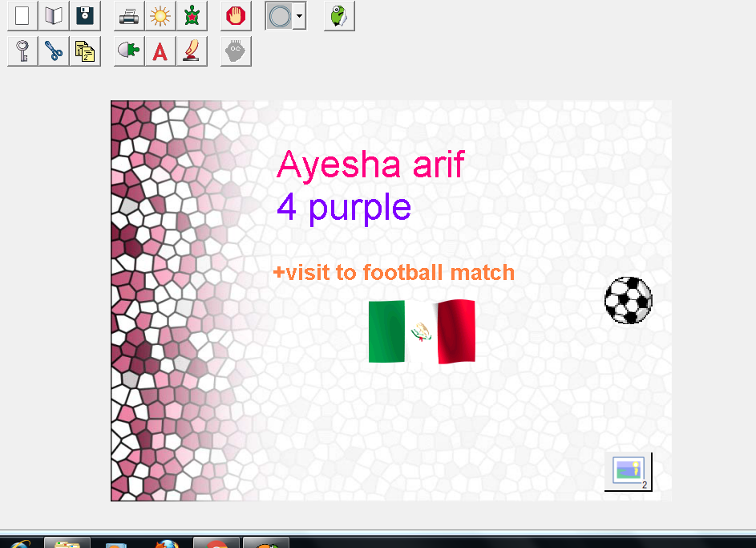Select the soccer ball image
756x548 pixels.
(629, 301)
